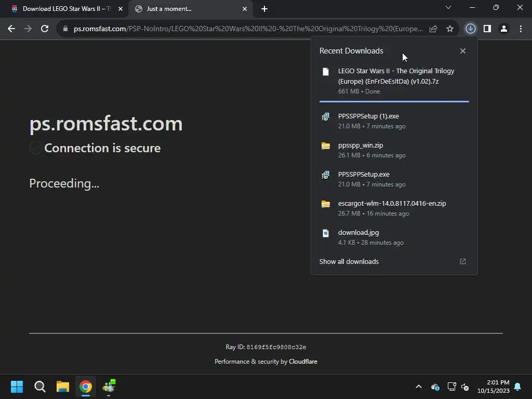Bookmark this tab with star icon
This screenshot has width=532, height=399.
click(450, 29)
